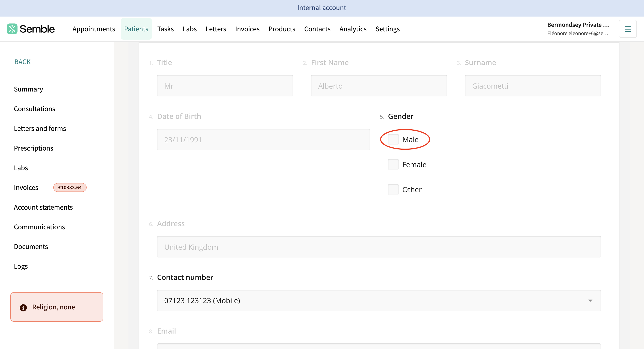Open Consultations in the sidebar

coord(34,109)
